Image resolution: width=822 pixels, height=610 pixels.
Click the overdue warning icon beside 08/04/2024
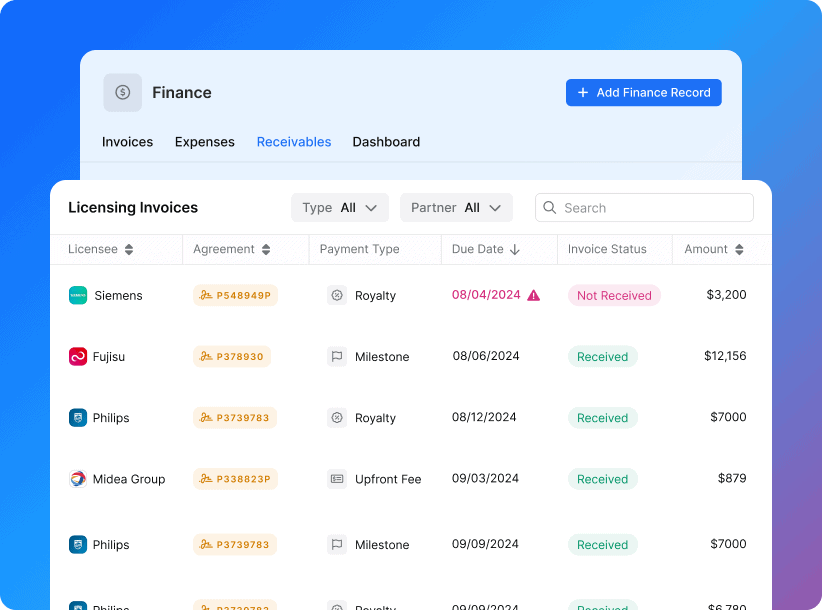pos(533,295)
